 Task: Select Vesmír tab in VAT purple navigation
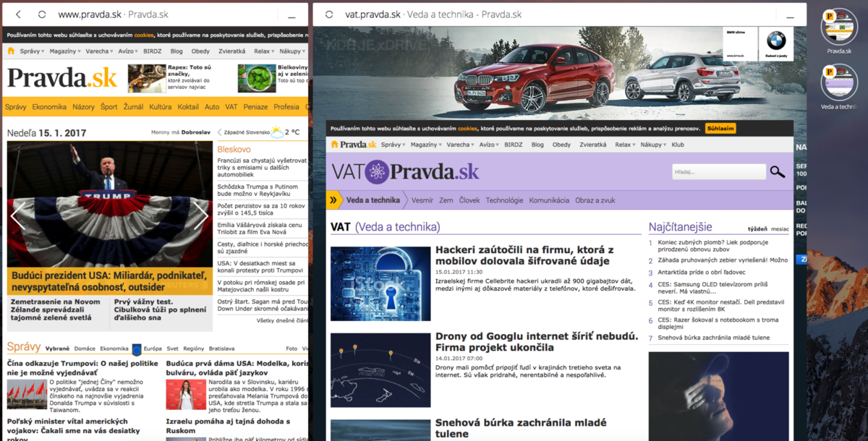tap(422, 200)
